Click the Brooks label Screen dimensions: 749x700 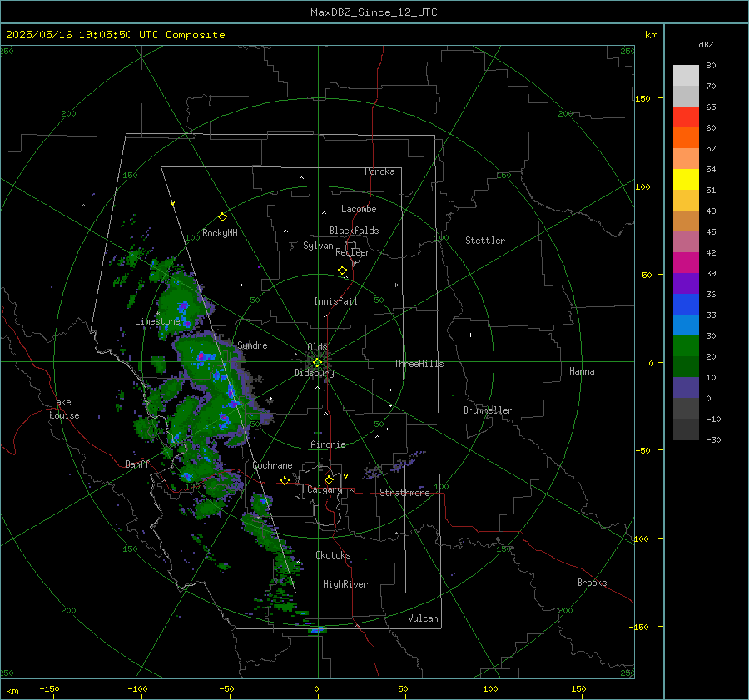592,583
